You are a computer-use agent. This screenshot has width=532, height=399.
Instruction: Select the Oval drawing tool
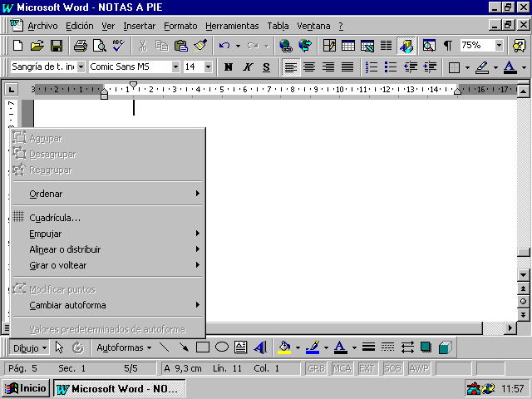pyautogui.click(x=222, y=347)
